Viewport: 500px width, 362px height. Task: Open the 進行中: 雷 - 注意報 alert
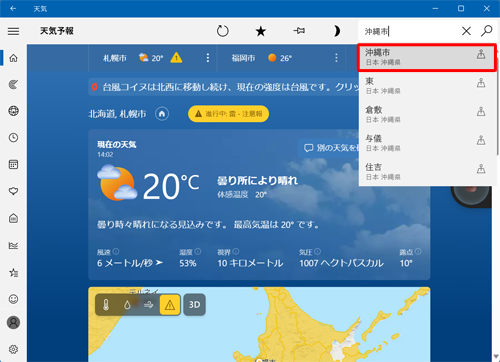(228, 114)
